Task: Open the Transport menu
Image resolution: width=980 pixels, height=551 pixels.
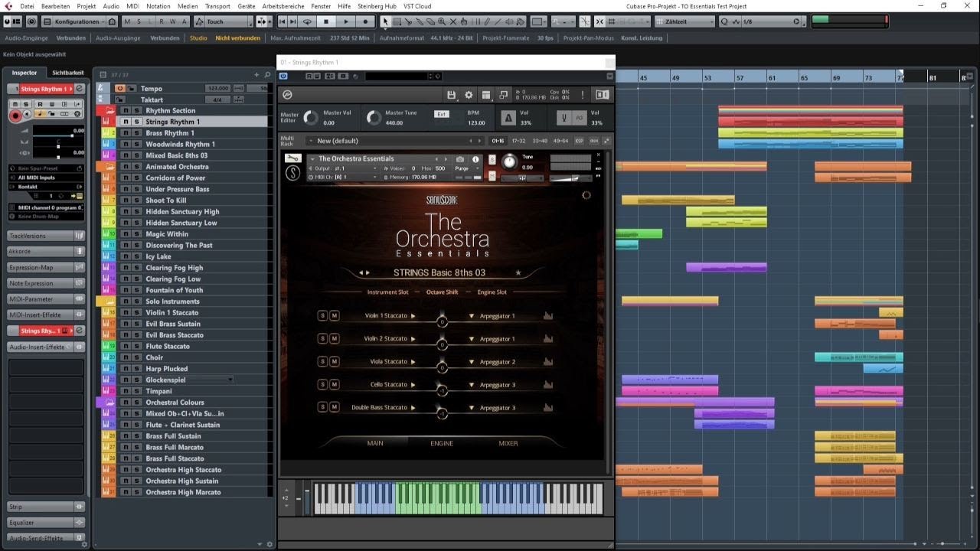Action: [x=217, y=6]
